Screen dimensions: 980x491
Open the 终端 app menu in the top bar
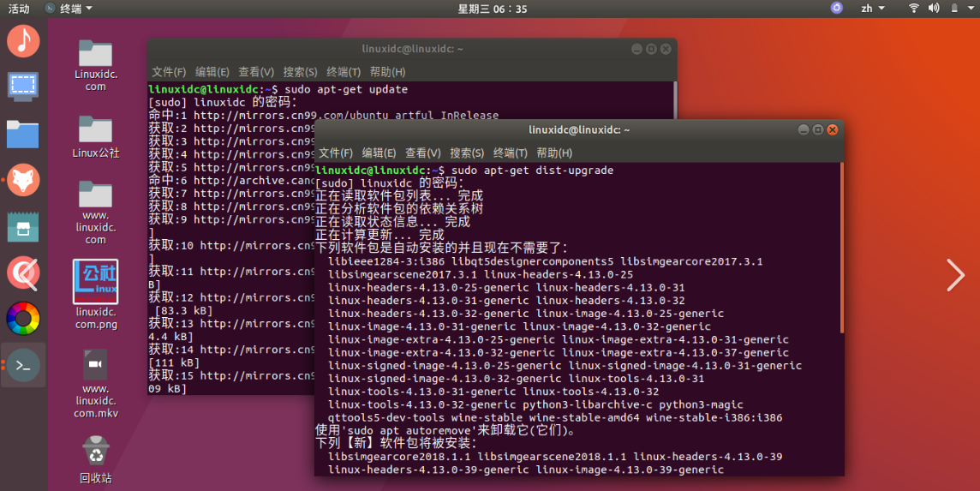click(69, 9)
